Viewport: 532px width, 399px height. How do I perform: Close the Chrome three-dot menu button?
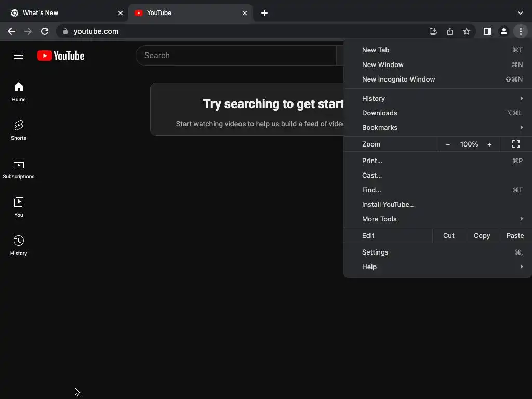[521, 31]
